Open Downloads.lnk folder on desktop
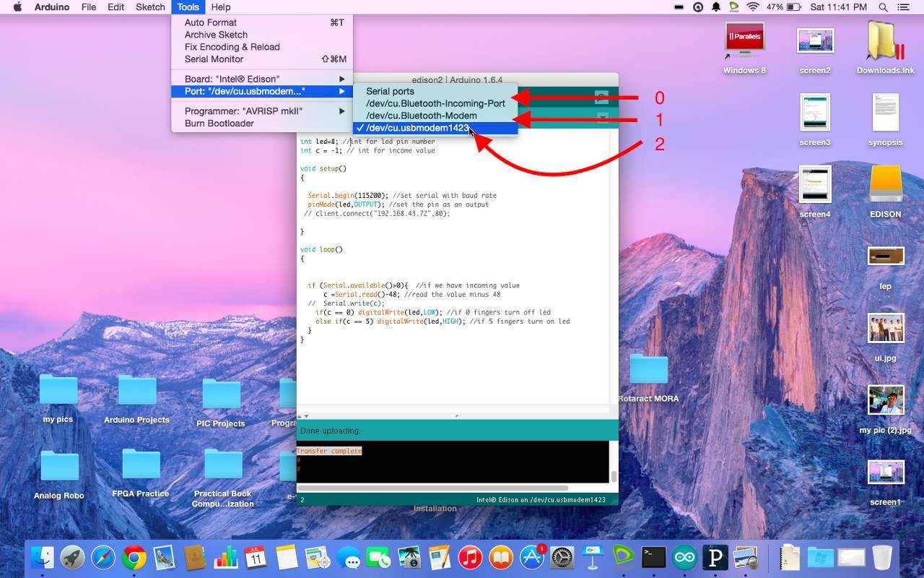The image size is (924, 578). click(x=885, y=47)
